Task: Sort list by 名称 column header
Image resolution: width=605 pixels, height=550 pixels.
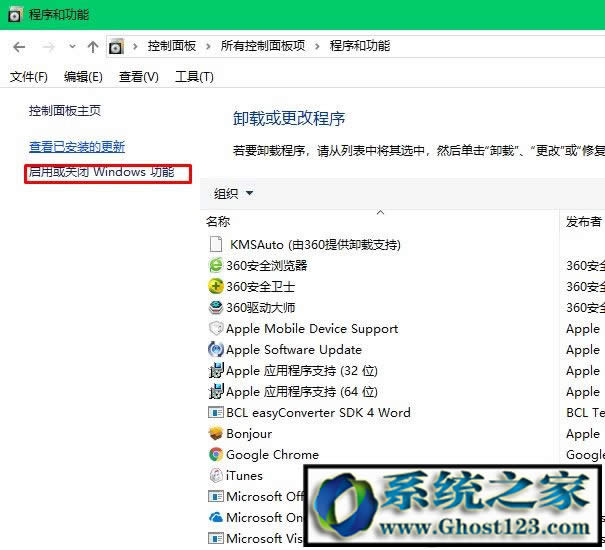Action: coord(218,221)
